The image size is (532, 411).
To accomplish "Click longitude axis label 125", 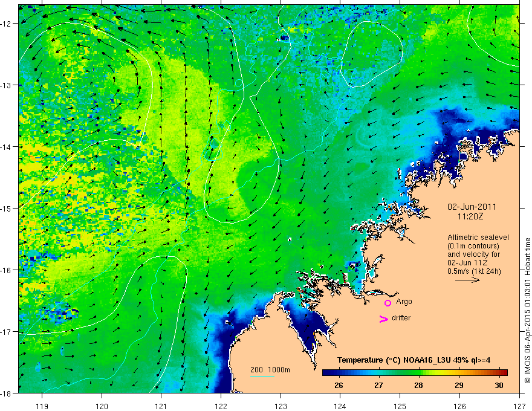I will [x=400, y=406].
